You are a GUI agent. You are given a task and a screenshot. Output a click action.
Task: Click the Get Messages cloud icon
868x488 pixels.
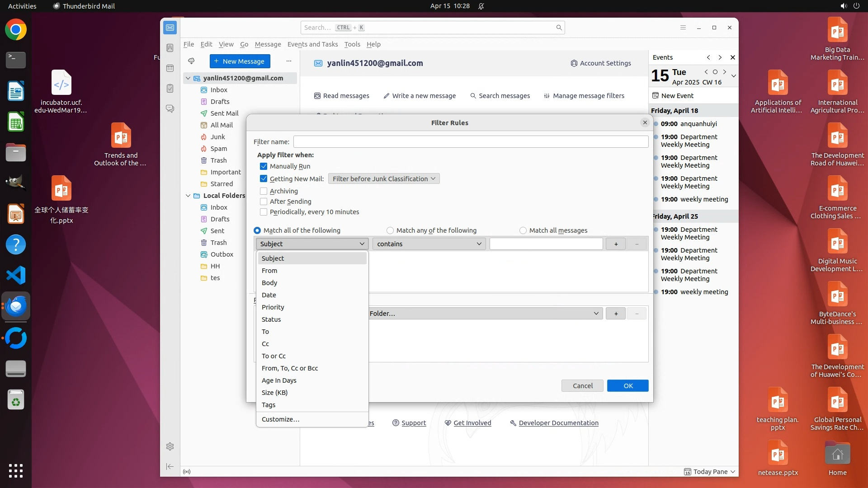(x=191, y=61)
